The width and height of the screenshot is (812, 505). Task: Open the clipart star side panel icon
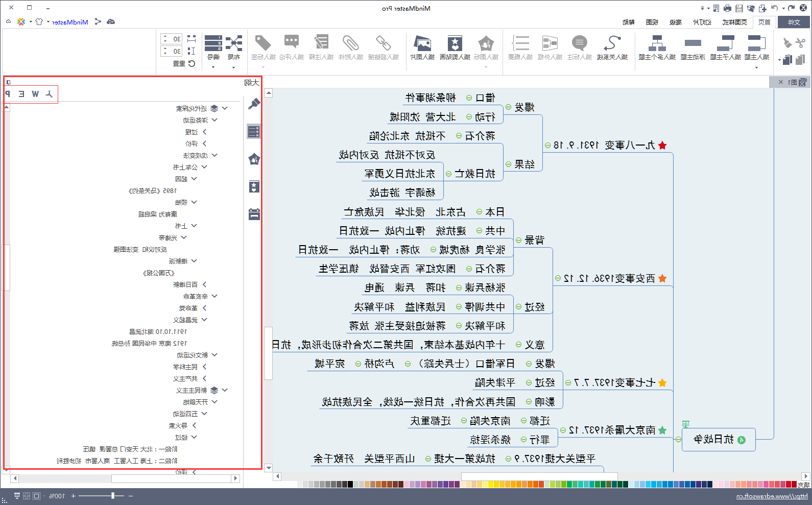(x=254, y=186)
